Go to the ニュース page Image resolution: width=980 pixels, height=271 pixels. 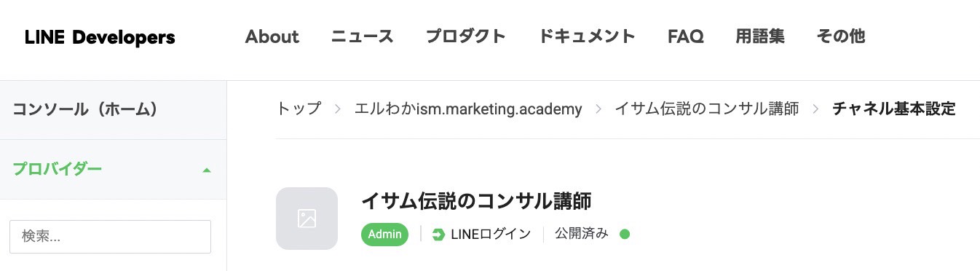tap(362, 36)
